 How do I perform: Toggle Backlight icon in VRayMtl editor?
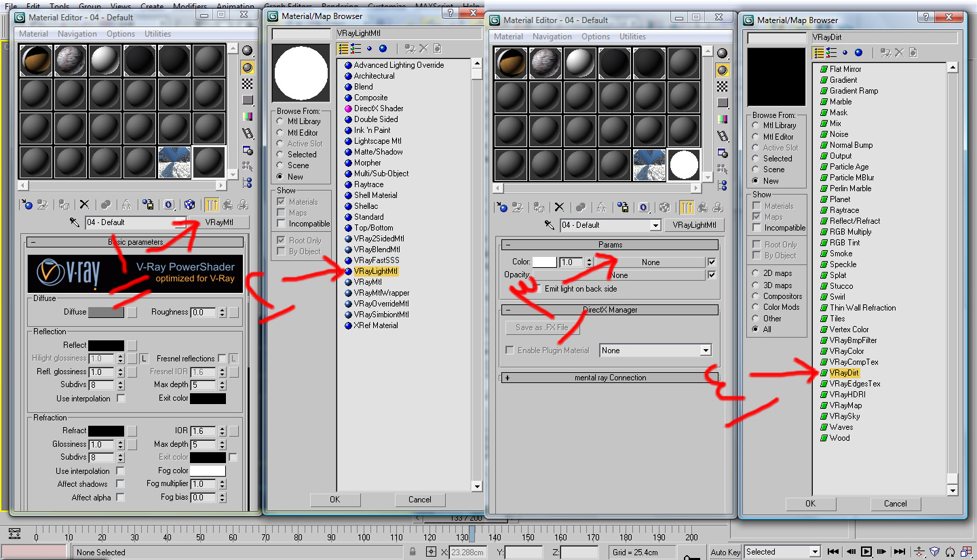(248, 67)
